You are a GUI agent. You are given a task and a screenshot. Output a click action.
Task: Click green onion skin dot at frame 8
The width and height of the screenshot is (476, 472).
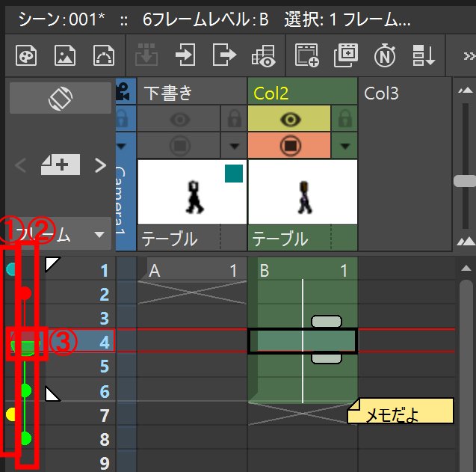pos(26,438)
